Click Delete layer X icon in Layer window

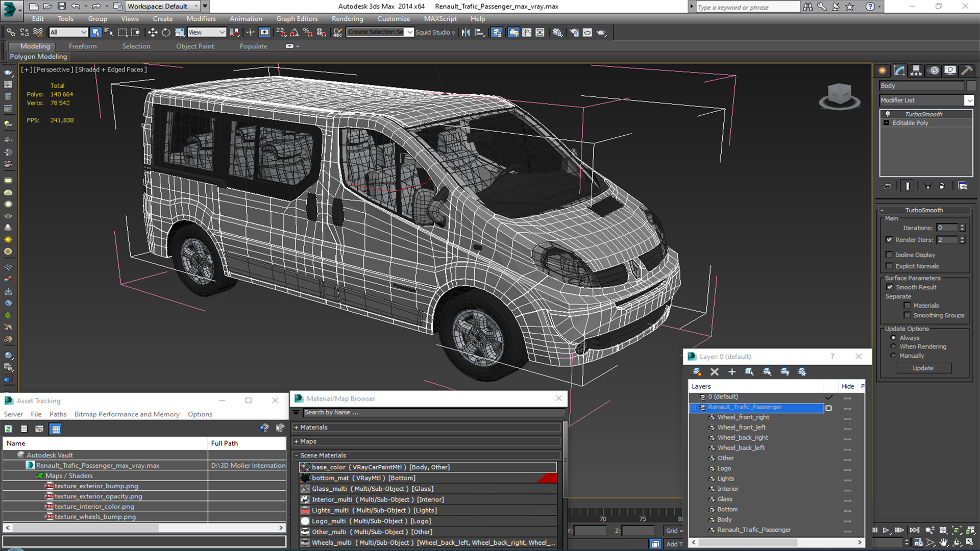(715, 372)
